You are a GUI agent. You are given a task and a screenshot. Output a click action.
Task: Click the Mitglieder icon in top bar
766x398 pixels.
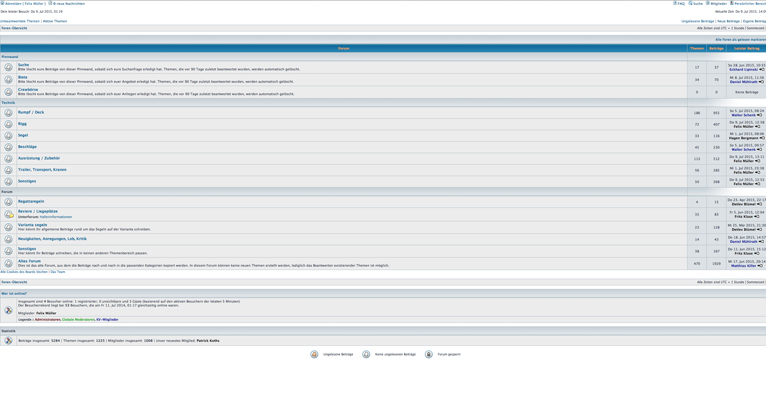click(x=707, y=3)
